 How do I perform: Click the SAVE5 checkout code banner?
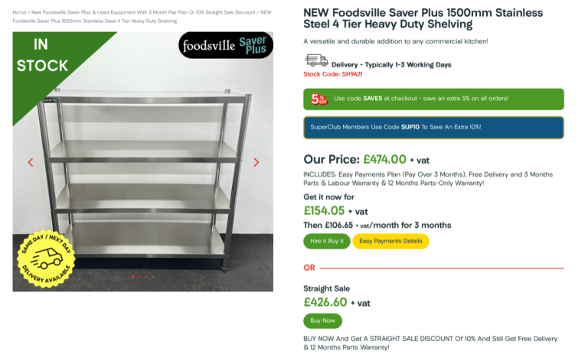433,99
